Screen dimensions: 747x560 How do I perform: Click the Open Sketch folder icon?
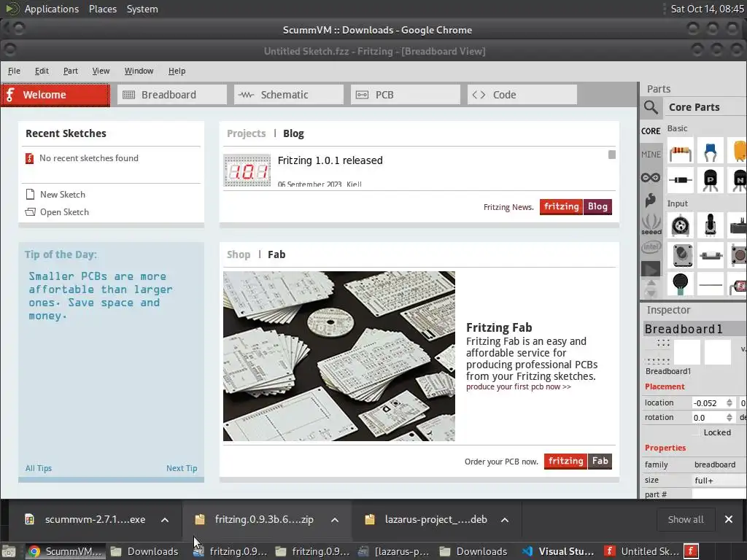point(30,212)
